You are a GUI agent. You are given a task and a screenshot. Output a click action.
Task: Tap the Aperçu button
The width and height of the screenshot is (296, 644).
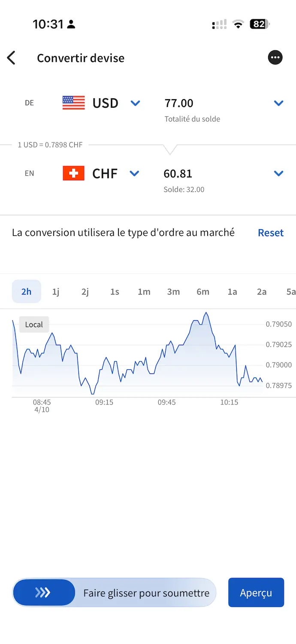point(256,592)
